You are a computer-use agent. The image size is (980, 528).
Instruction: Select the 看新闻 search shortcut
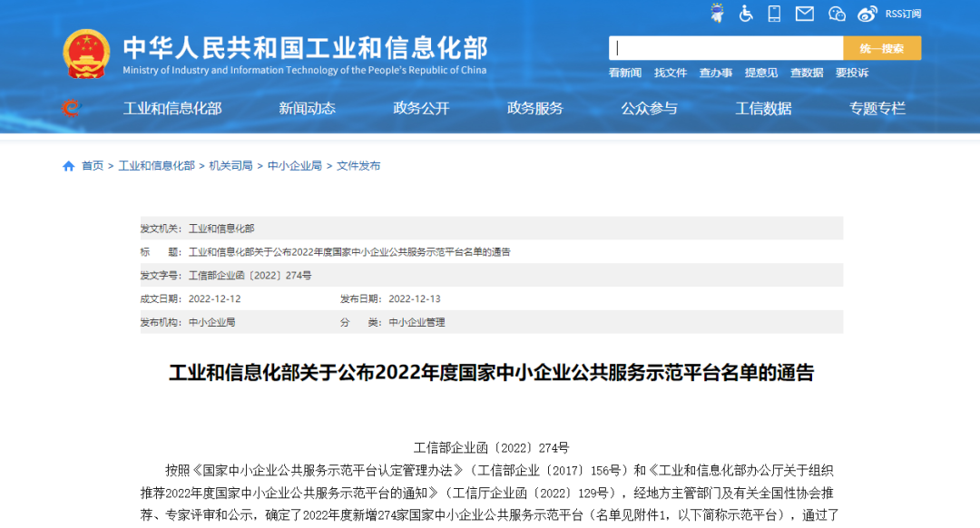(x=625, y=73)
